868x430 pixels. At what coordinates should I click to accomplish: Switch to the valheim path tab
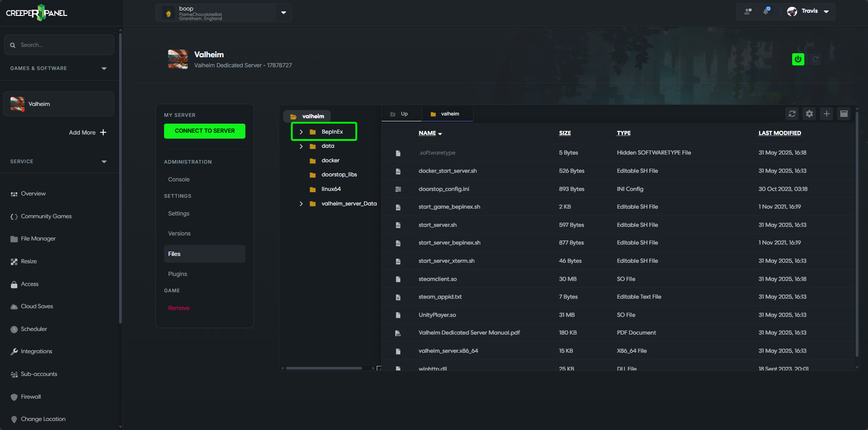coord(448,114)
